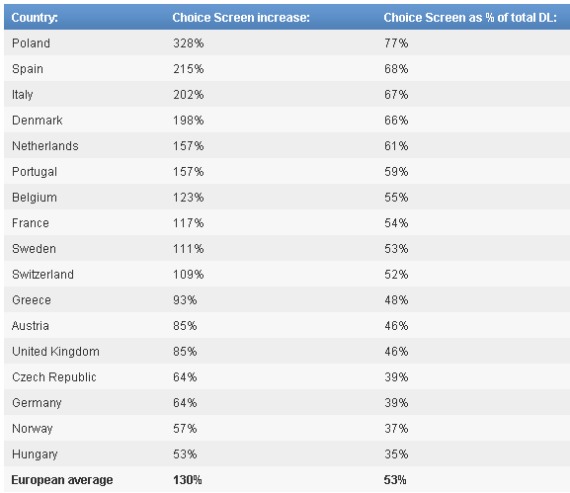The image size is (570, 493).
Task: Click the Denmark country cell
Action: pyautogui.click(x=37, y=120)
